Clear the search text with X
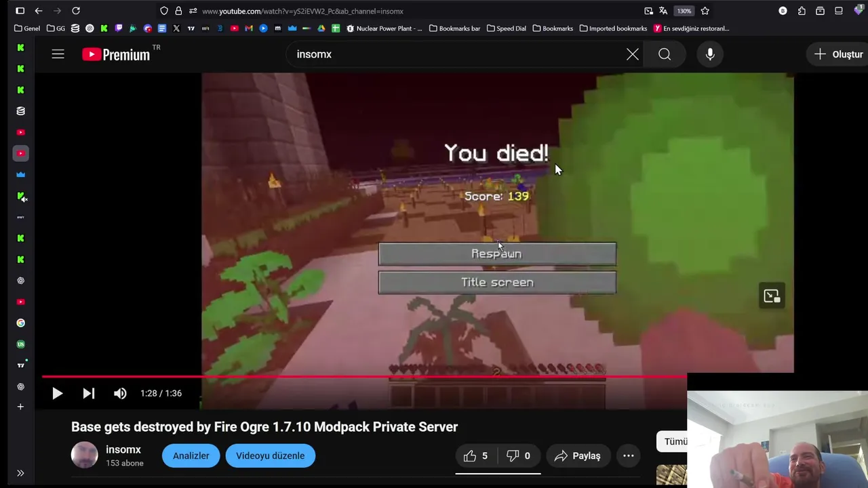This screenshot has height=488, width=868. 633,54
